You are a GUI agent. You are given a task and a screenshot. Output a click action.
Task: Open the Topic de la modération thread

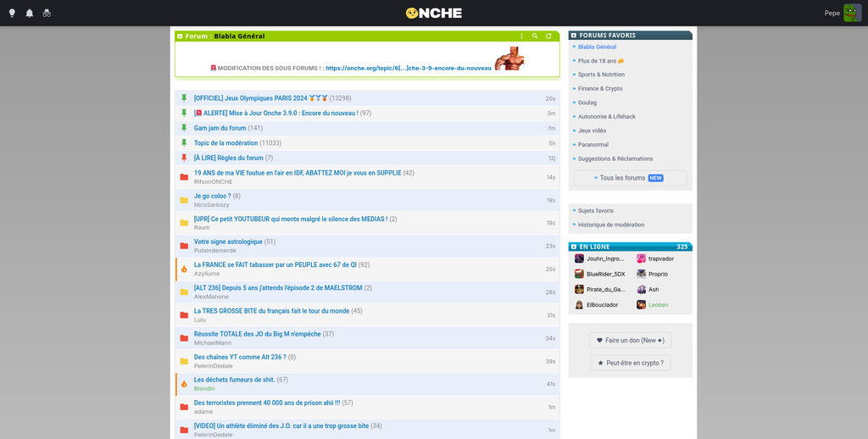225,143
